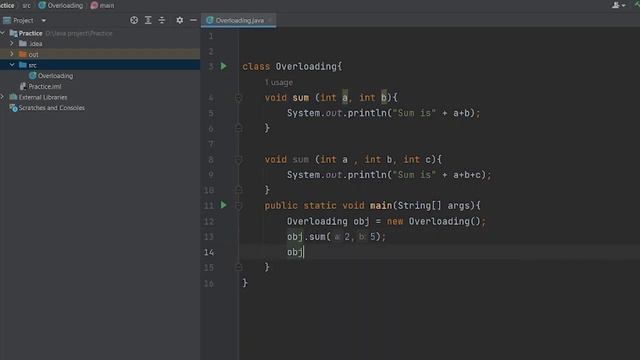Click fold end marker on line 10
Viewport: 640px width, 360px height.
point(239,189)
